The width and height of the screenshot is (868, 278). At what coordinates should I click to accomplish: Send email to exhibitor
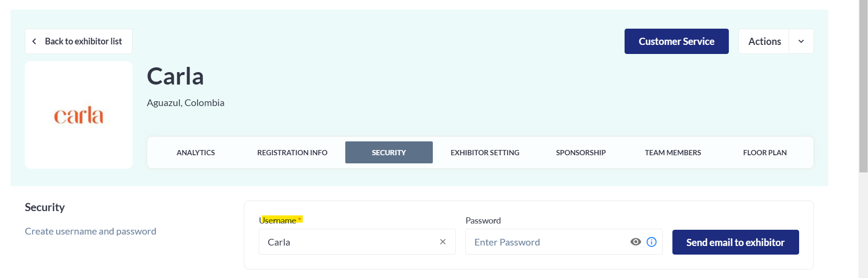point(736,242)
